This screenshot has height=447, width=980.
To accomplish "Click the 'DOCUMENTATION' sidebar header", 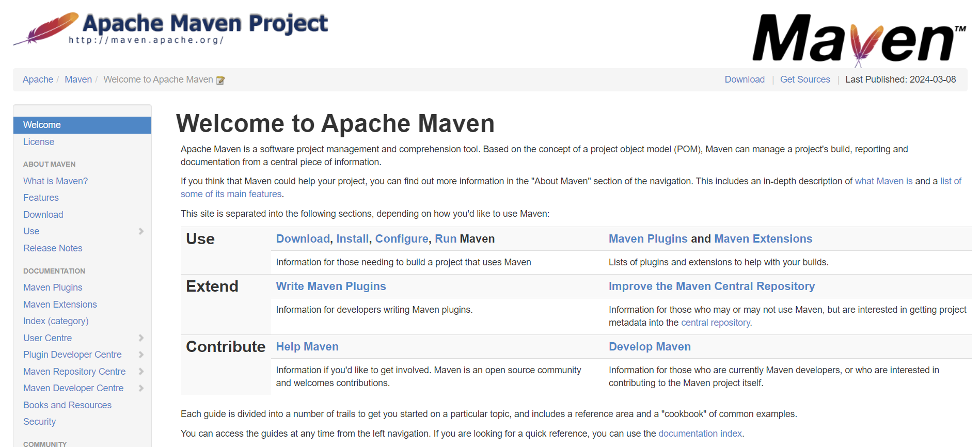I will point(54,271).
